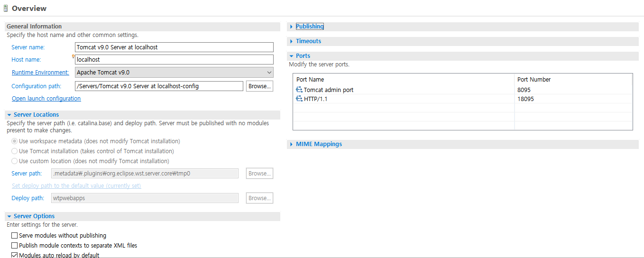644x258 pixels.
Task: Click the 8095 port number cell
Action: tap(573, 90)
